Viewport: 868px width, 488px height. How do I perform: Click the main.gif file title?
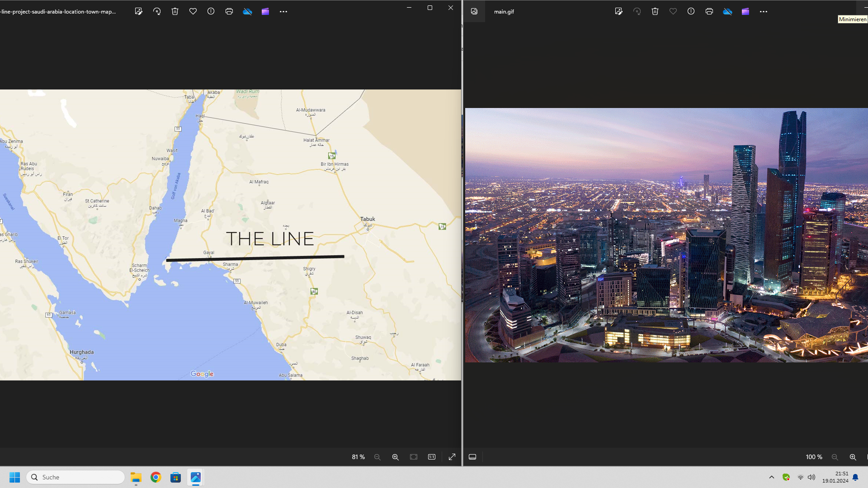tap(504, 12)
